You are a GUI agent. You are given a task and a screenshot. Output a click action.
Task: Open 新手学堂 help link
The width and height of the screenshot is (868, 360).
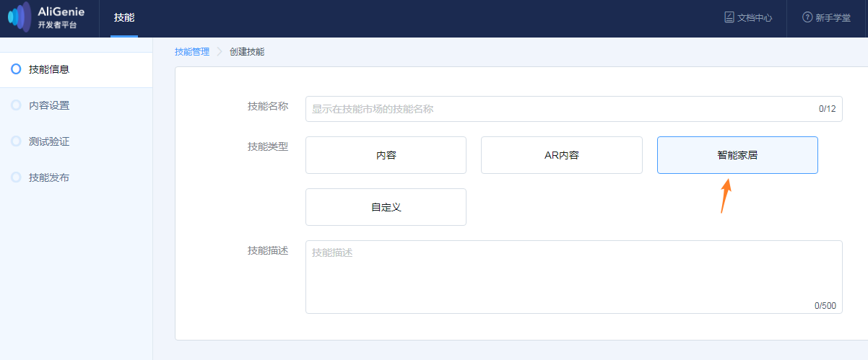tap(826, 17)
